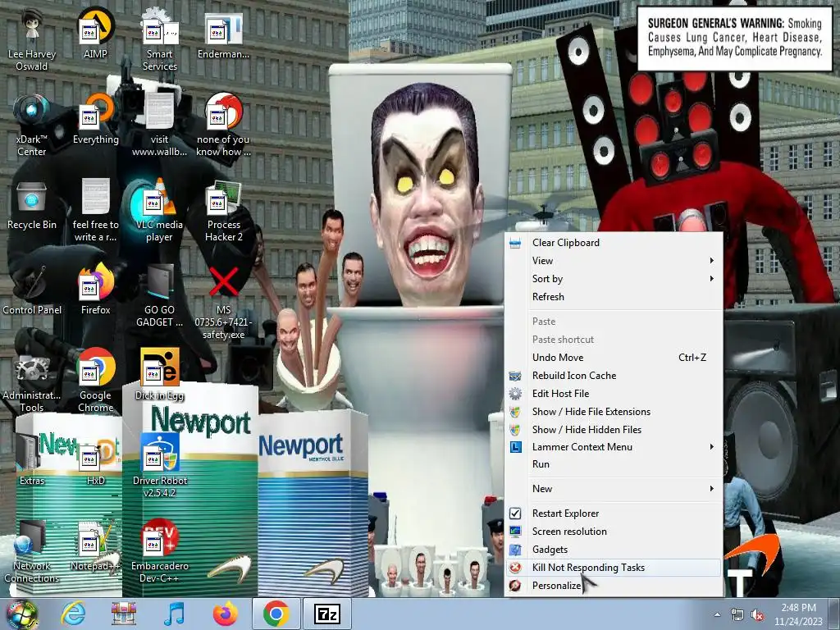
Task: Select the Control Panel desktop icon
Action: pyautogui.click(x=32, y=290)
